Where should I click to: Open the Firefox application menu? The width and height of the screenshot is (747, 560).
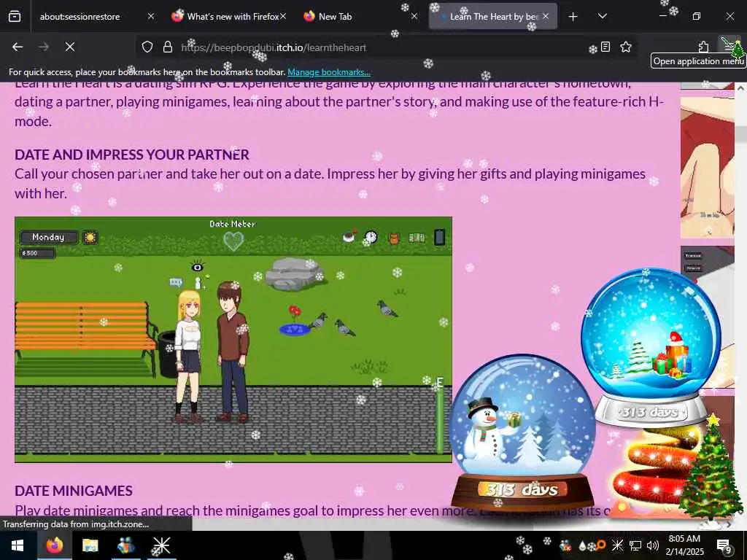pyautogui.click(x=729, y=46)
